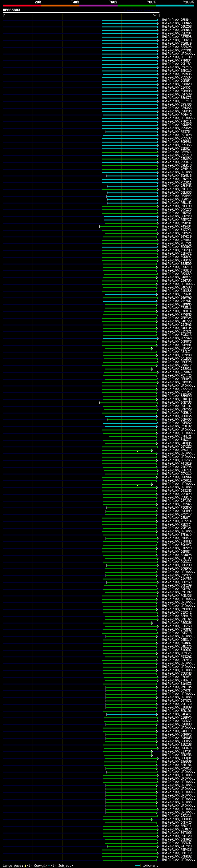
Task: Select hit label UniRef100_Q56YE5
Action: point(177,67)
